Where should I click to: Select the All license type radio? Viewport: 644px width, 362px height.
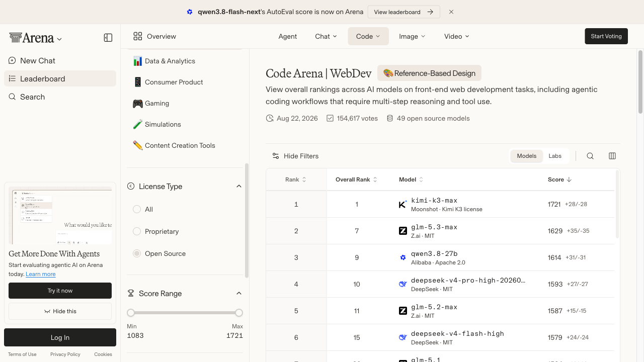[x=137, y=209]
